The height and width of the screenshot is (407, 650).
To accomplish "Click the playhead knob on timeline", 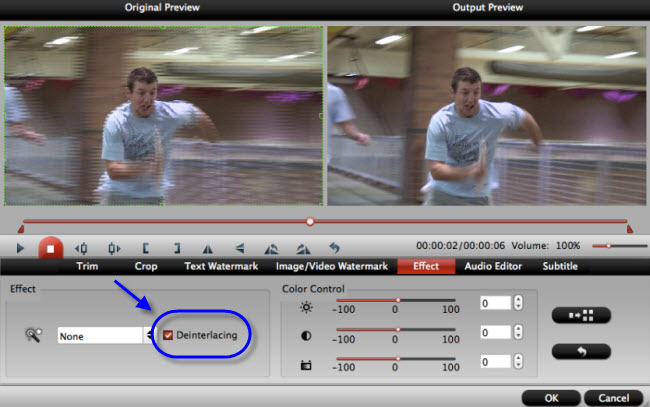I will [310, 222].
